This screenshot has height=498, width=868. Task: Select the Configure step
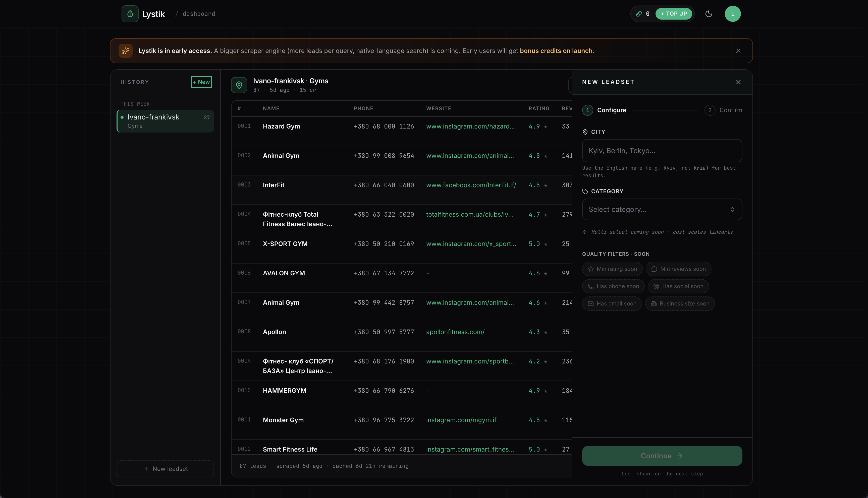604,110
